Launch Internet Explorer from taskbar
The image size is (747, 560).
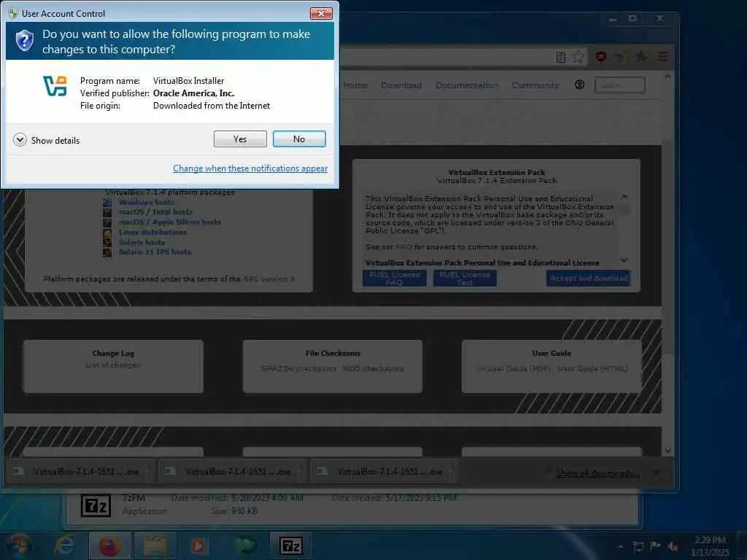[x=64, y=545]
